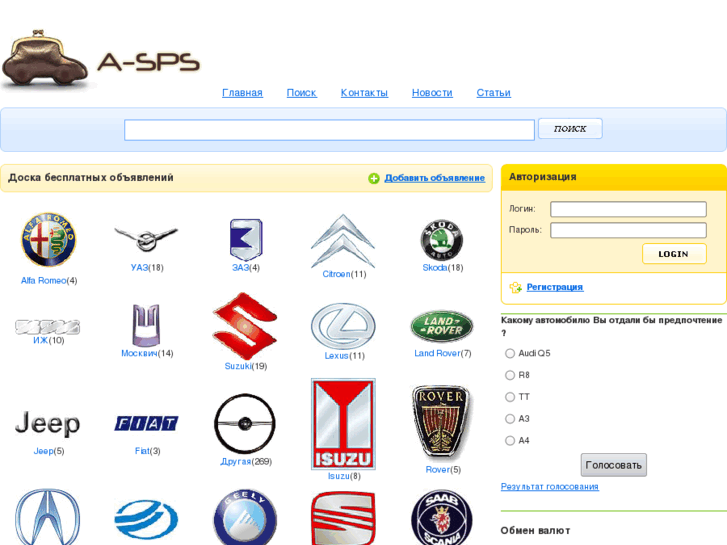Choose the ЗАЗ emblem icon

pos(246,240)
